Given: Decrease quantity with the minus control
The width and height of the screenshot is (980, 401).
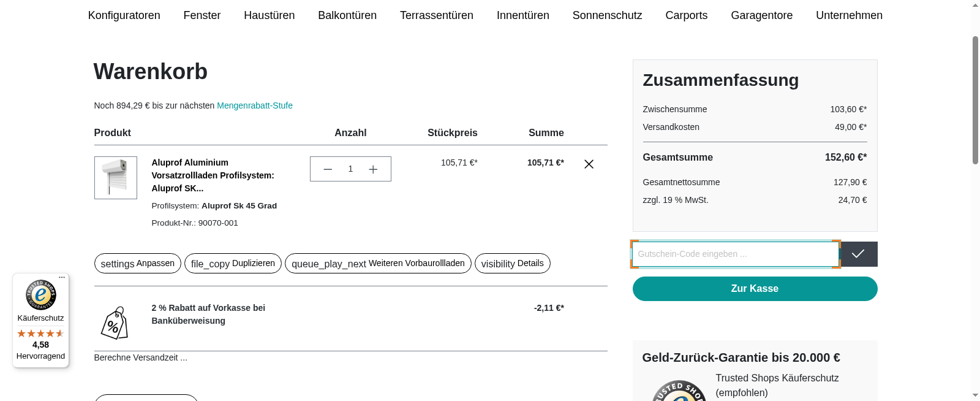Looking at the screenshot, I should [328, 169].
